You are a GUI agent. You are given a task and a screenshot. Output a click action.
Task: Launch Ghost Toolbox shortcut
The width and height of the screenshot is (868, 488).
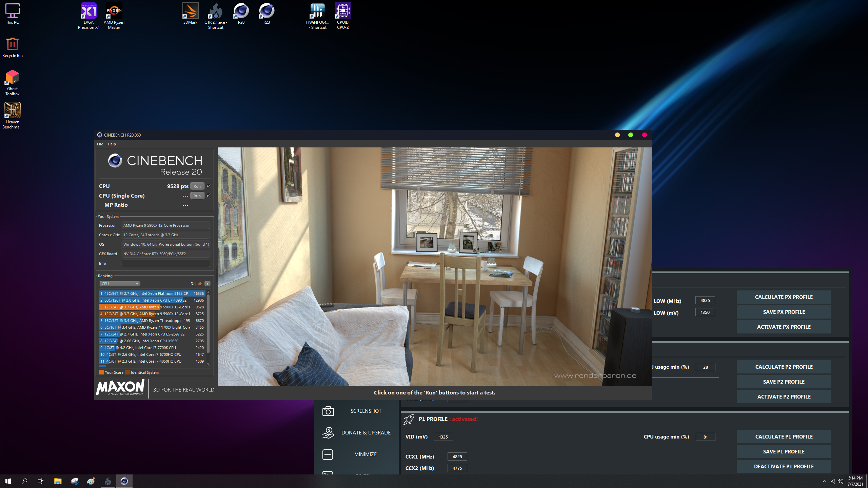pos(13,83)
